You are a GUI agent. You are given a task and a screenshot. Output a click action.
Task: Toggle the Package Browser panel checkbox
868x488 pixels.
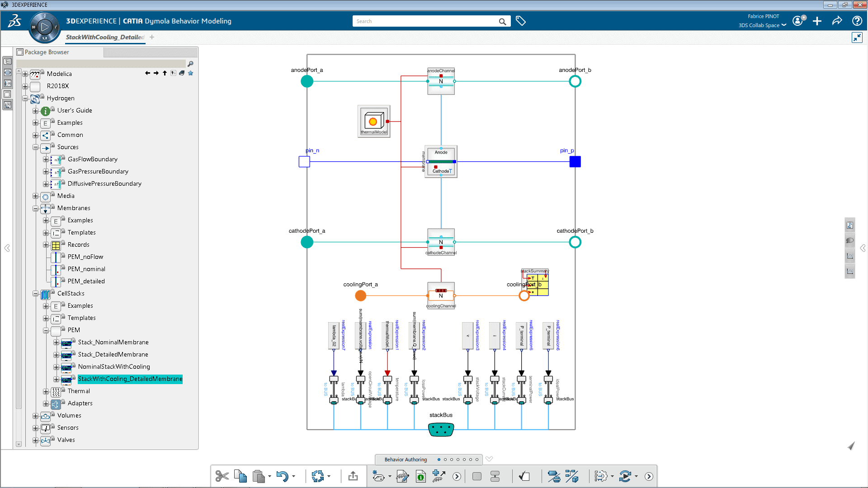coord(20,52)
